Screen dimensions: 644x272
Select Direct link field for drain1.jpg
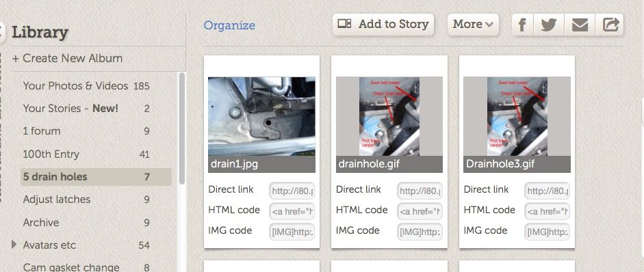(292, 191)
